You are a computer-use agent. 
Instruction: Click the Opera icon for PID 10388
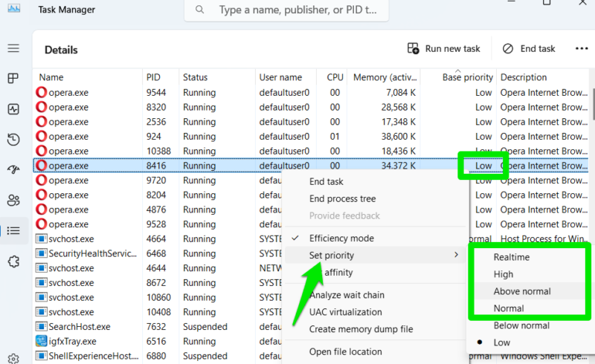pyautogui.click(x=41, y=151)
